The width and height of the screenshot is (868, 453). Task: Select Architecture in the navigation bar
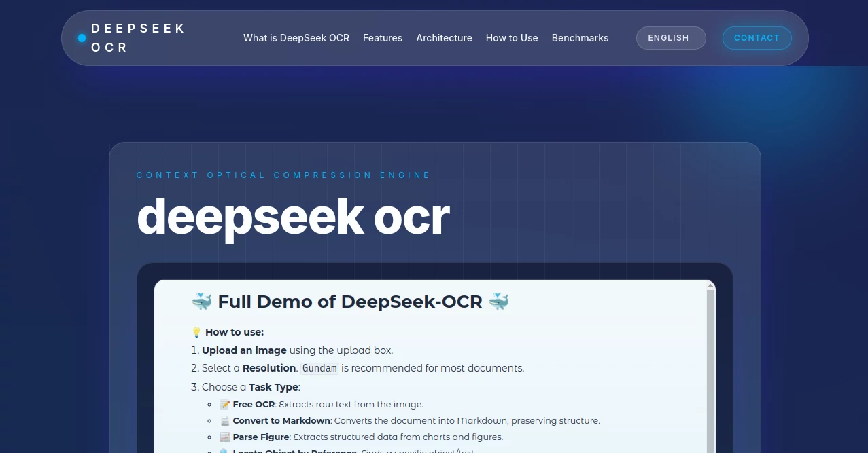[x=444, y=38]
